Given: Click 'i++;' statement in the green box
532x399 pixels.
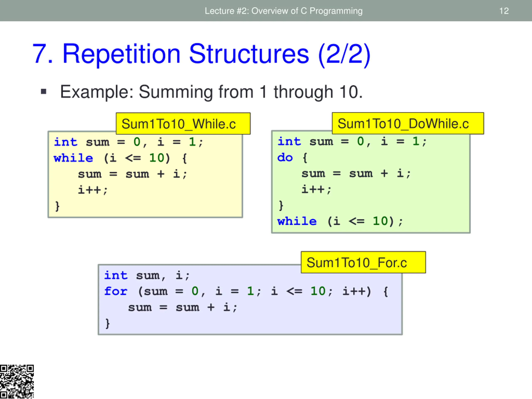Looking at the screenshot, I should click(x=316, y=189).
